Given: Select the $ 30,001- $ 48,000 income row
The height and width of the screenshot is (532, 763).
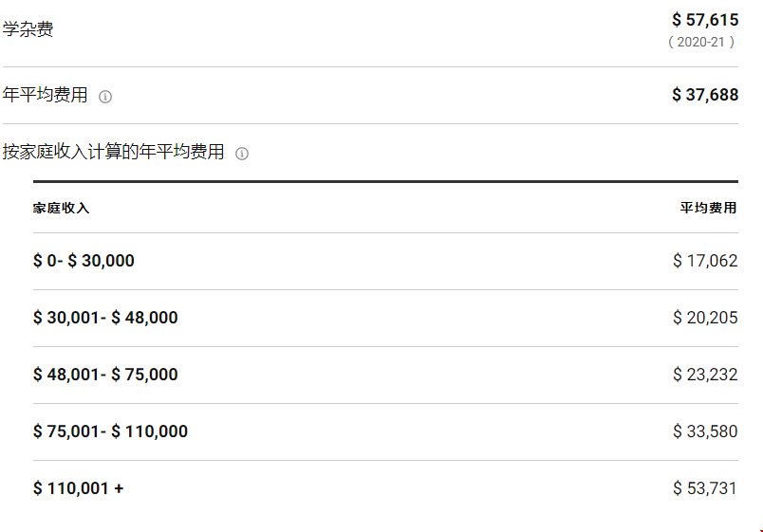Looking at the screenshot, I should (x=105, y=318).
